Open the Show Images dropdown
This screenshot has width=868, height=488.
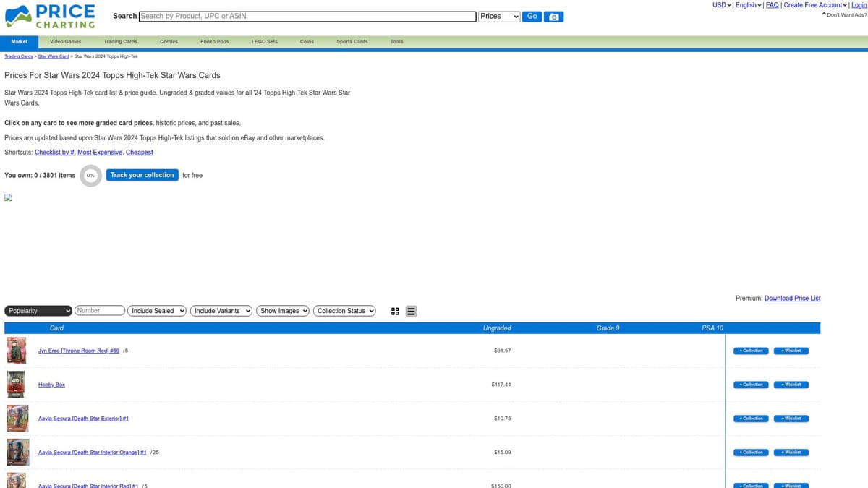click(283, 311)
